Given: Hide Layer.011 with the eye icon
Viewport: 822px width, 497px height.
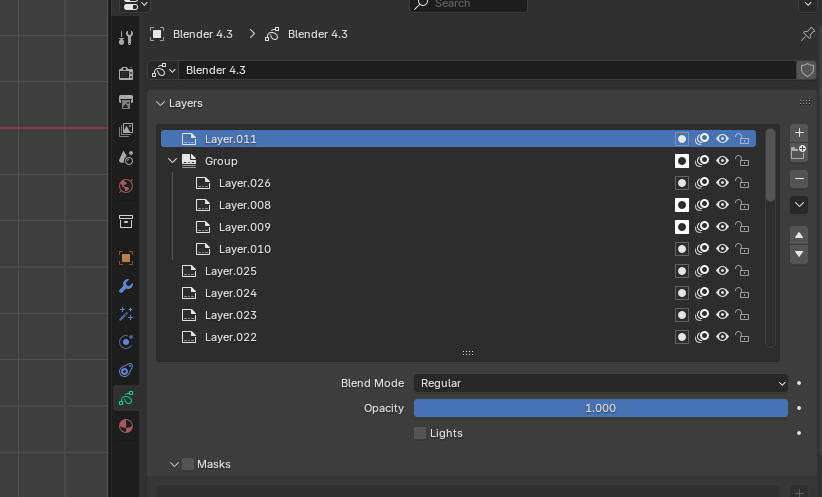Looking at the screenshot, I should pyautogui.click(x=722, y=139).
